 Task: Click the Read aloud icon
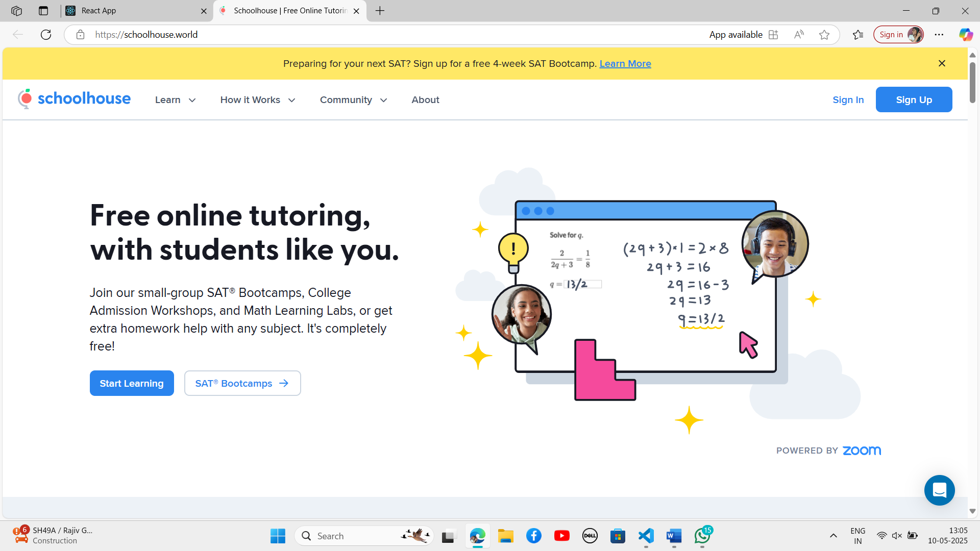click(x=799, y=35)
